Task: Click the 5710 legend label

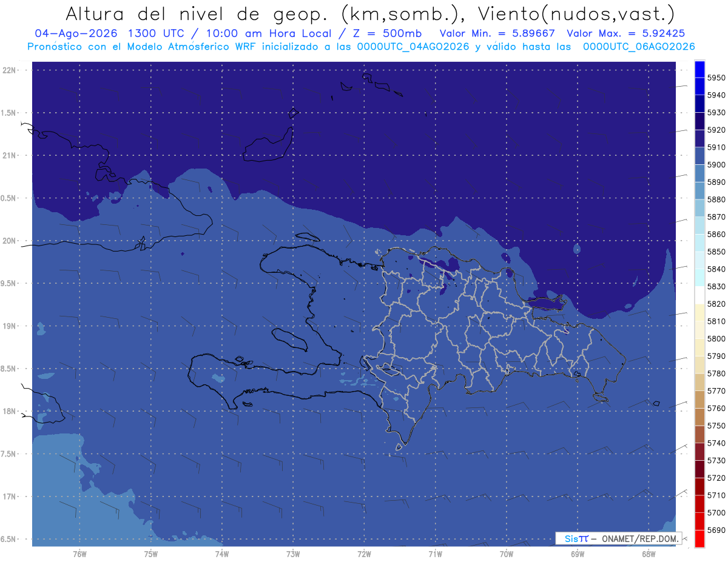Action: point(716,495)
